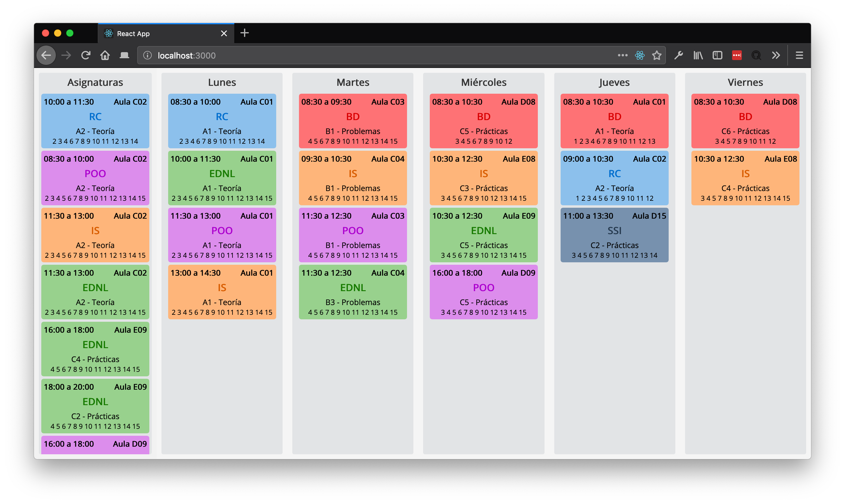845x504 pixels.
Task: Close the React App tab
Action: point(224,34)
